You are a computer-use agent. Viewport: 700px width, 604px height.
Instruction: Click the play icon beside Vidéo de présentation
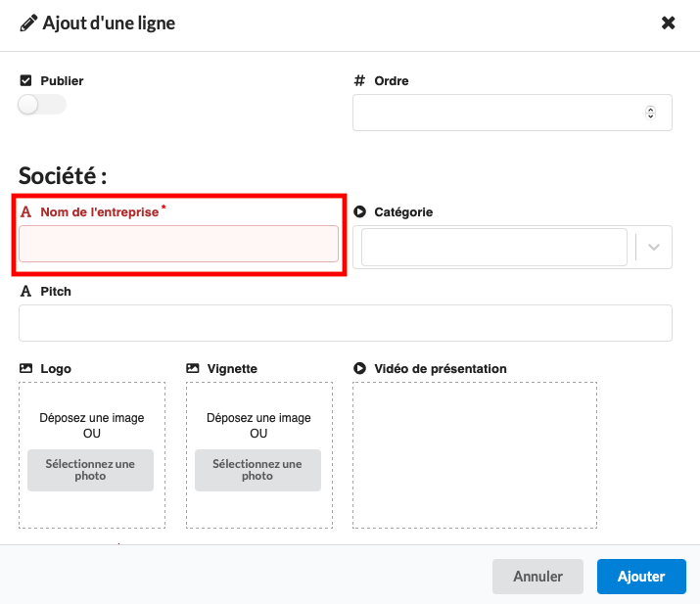(x=359, y=369)
